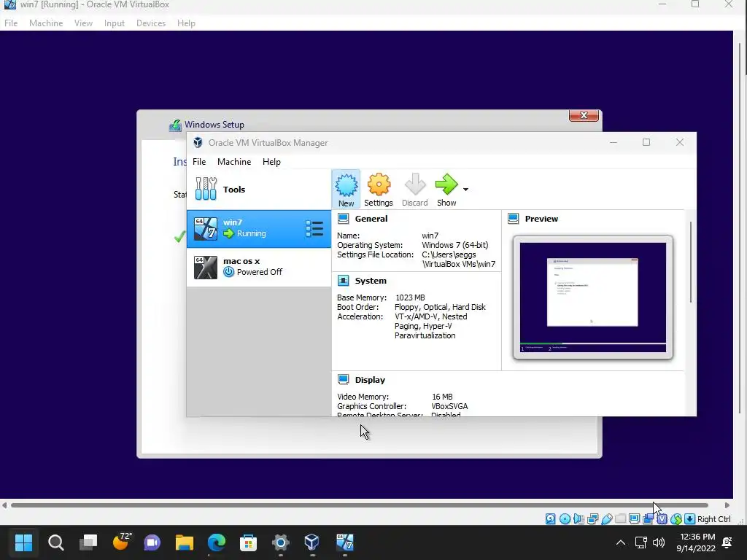Viewport: 747px width, 560px height.
Task: Click the Manager details pane vertical scrollbar
Action: pyautogui.click(x=690, y=262)
